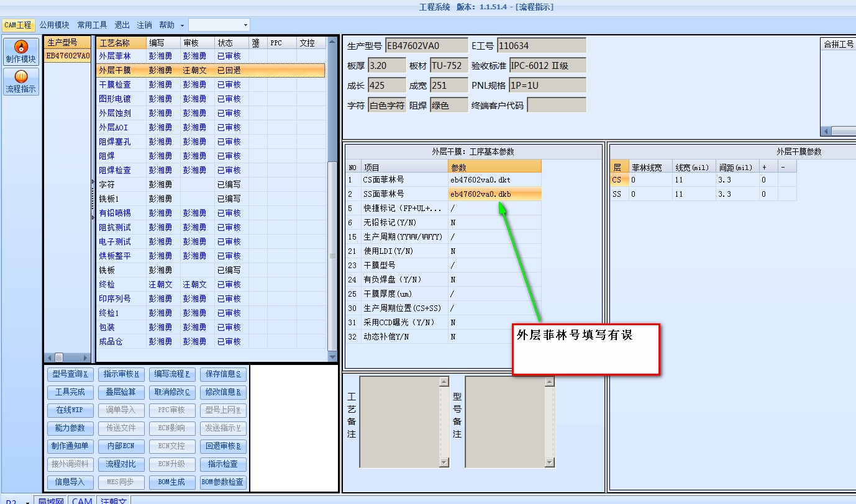The width and height of the screenshot is (856, 504).
Task: Select the 图形电镀 process row
Action: [x=211, y=99]
